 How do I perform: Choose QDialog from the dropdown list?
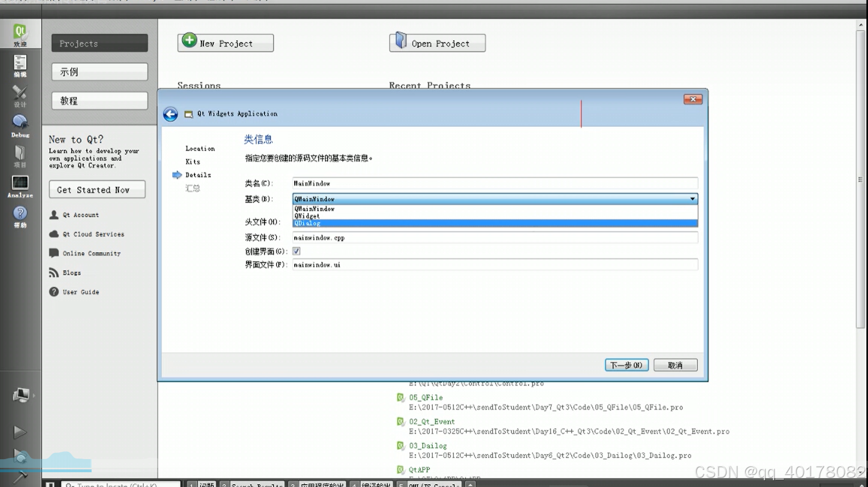(495, 224)
